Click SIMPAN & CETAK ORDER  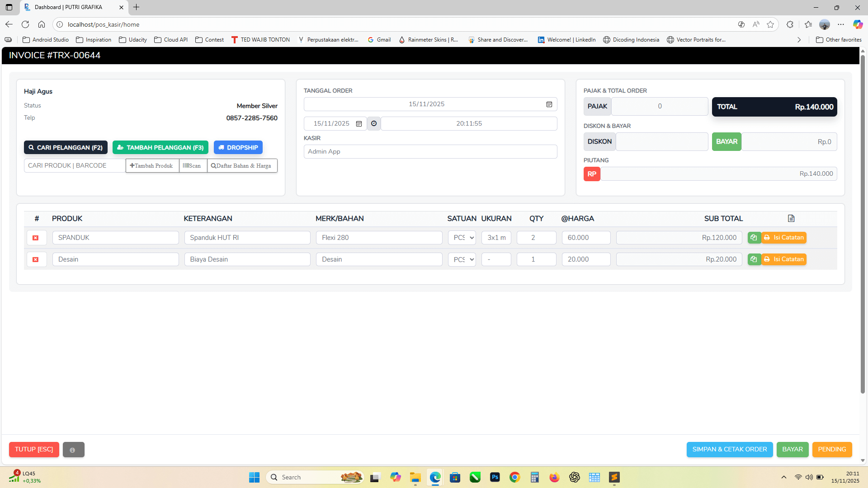(x=729, y=449)
